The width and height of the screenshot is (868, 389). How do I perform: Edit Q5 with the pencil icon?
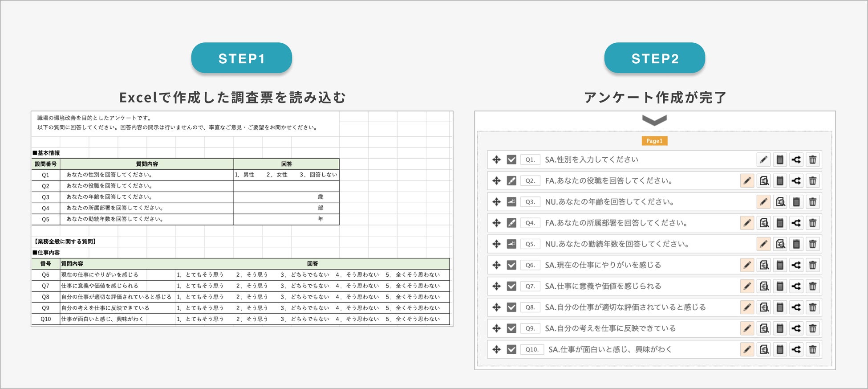click(x=763, y=244)
